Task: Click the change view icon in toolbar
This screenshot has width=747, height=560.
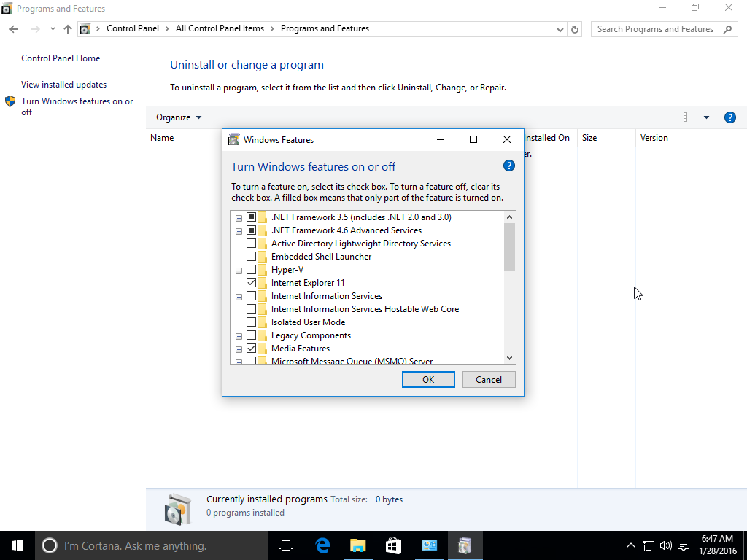Action: tap(689, 117)
